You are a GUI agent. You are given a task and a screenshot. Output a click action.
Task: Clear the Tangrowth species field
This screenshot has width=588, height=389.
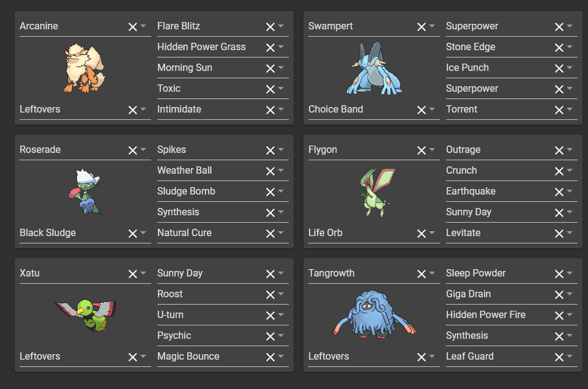(x=421, y=275)
